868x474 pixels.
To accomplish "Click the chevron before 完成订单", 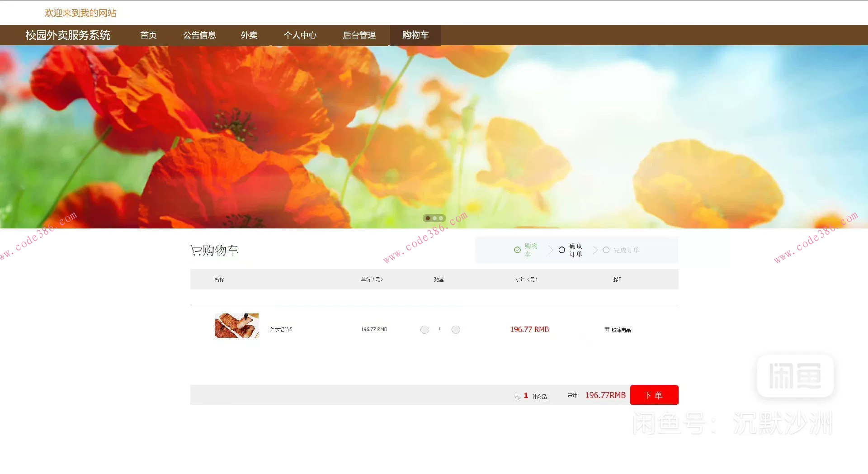I will pyautogui.click(x=595, y=250).
